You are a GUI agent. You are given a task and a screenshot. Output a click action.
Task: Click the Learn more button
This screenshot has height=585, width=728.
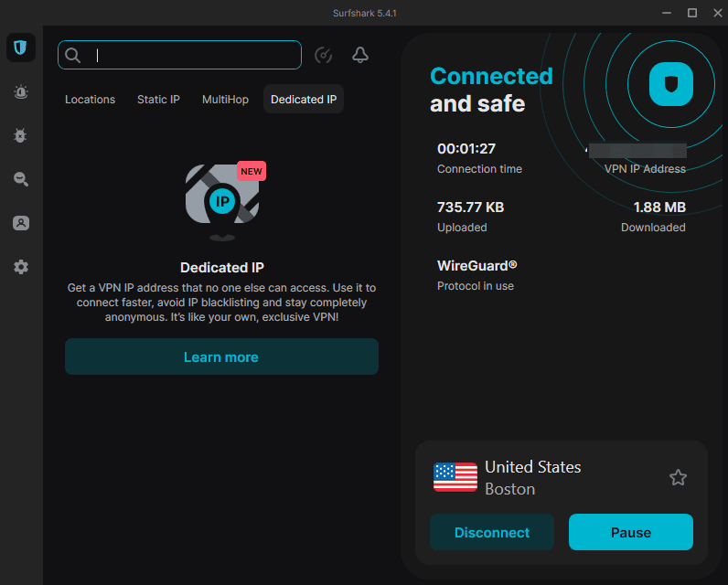221,356
